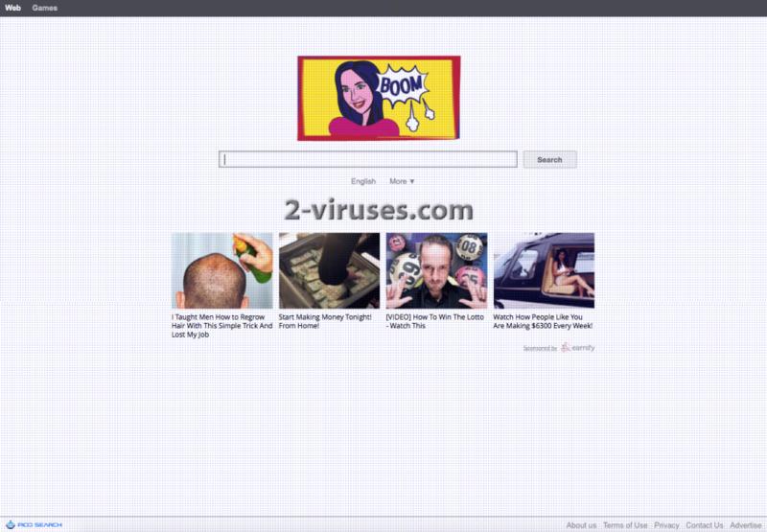Click the BOOM cartoon logo image
The image size is (767, 532).
379,98
